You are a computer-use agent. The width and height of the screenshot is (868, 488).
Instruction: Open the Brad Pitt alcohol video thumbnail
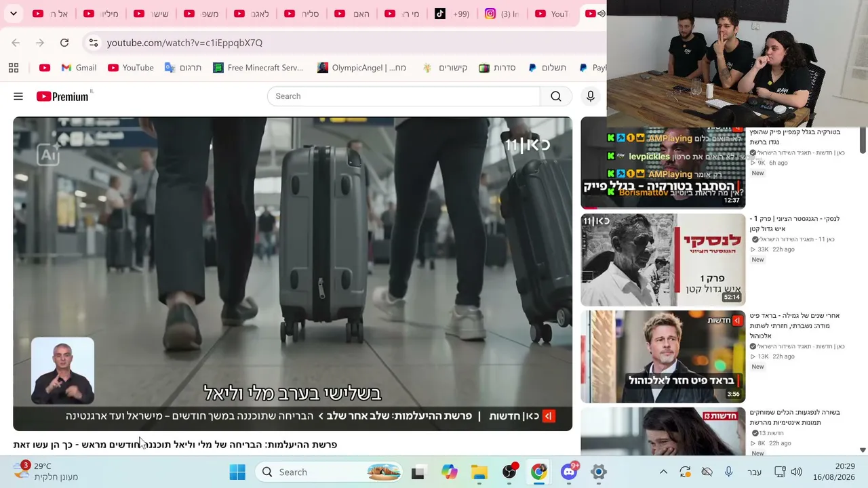tap(663, 357)
